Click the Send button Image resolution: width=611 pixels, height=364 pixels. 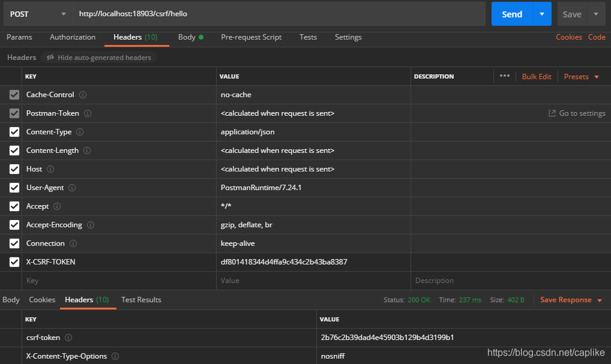(x=512, y=14)
